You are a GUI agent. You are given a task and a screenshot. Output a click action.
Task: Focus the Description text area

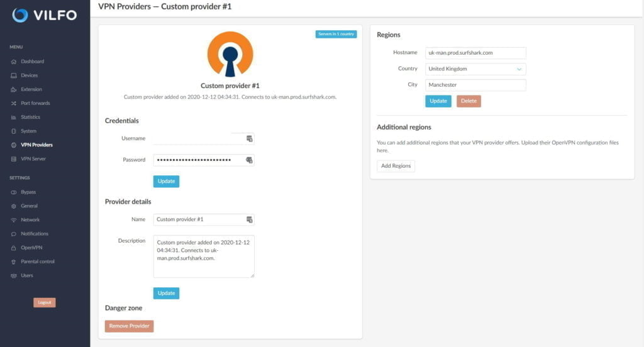tap(204, 256)
